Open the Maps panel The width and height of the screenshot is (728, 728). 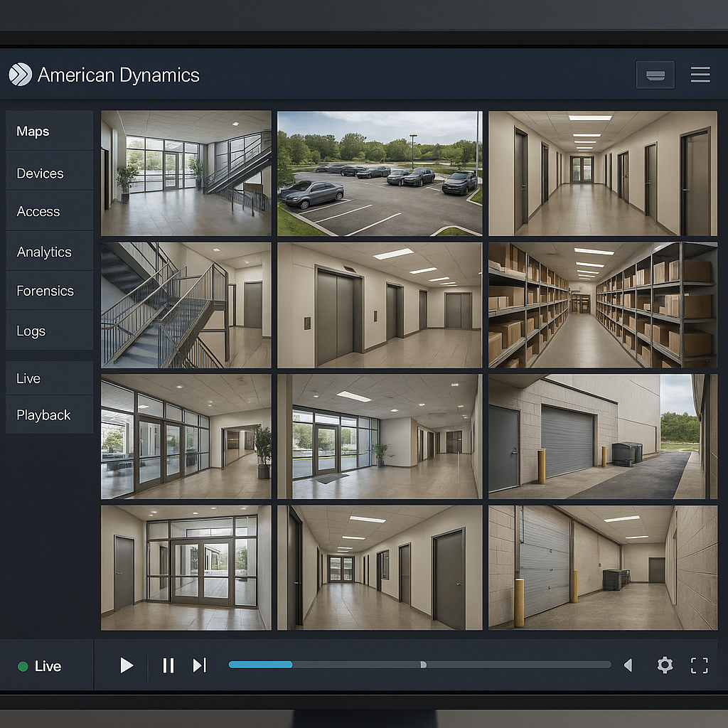33,131
